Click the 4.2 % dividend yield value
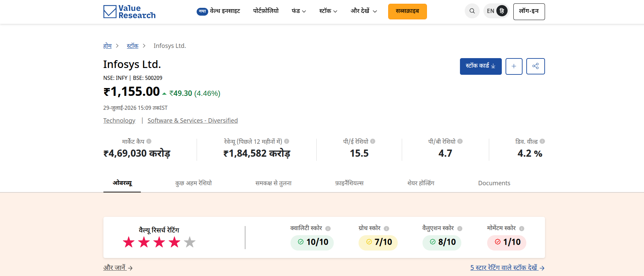644x276 pixels. [x=530, y=154]
